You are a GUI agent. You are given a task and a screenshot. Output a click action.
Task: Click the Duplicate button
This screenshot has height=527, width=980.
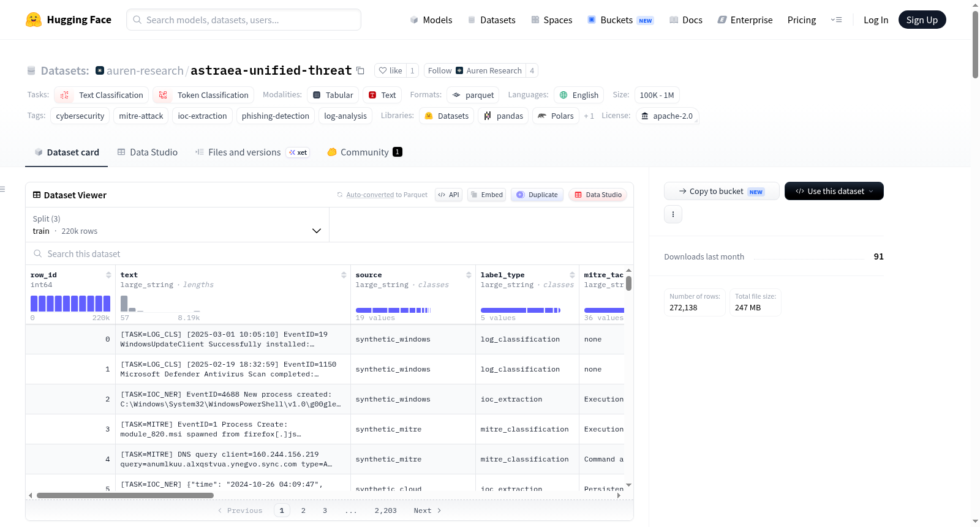(537, 195)
